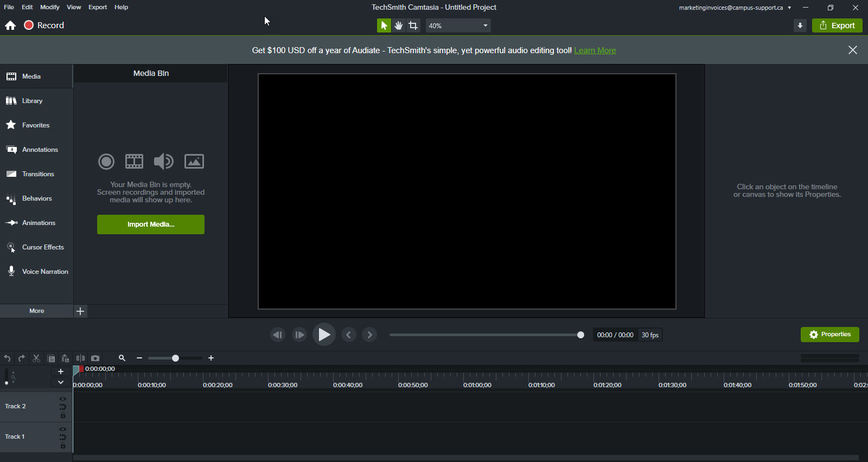Click the audio speaker icon in Media Bin
Image resolution: width=868 pixels, height=462 pixels.
coord(163,161)
